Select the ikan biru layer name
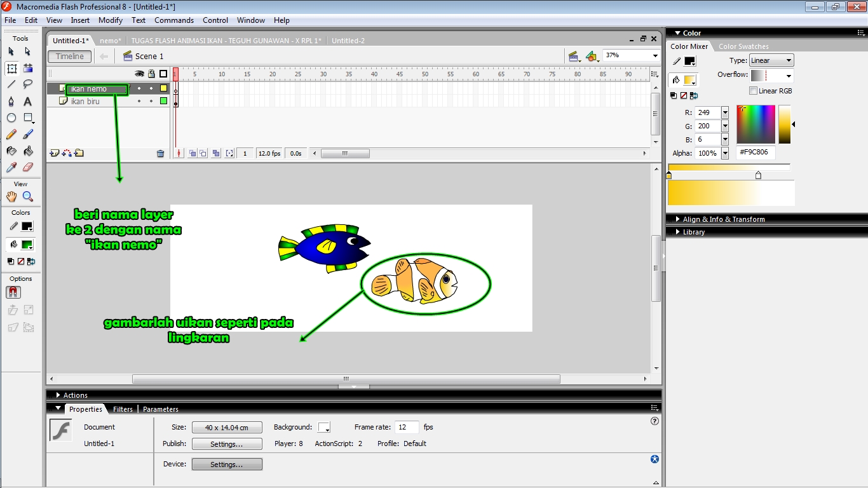 tap(85, 101)
